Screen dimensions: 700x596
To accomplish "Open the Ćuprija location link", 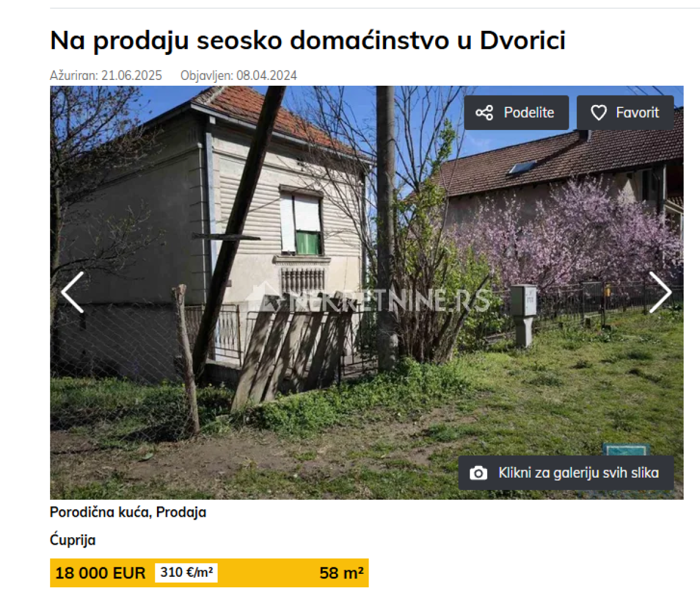I will (x=73, y=540).
